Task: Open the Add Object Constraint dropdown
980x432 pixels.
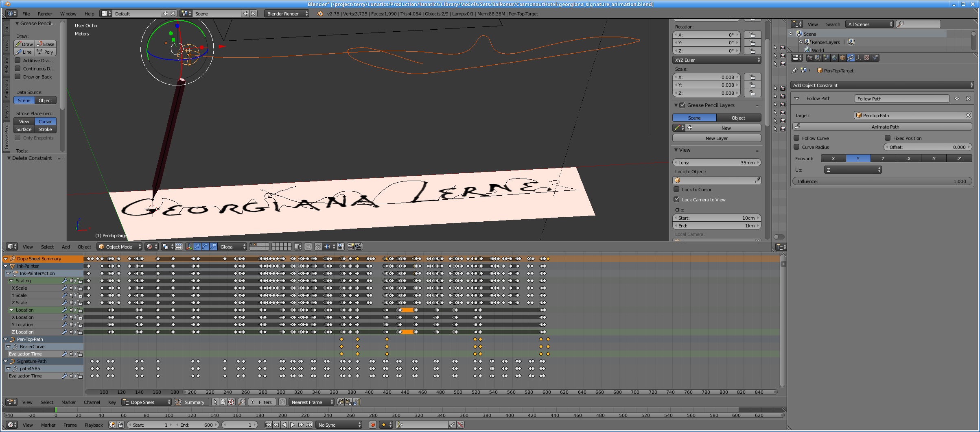Action: [882, 85]
